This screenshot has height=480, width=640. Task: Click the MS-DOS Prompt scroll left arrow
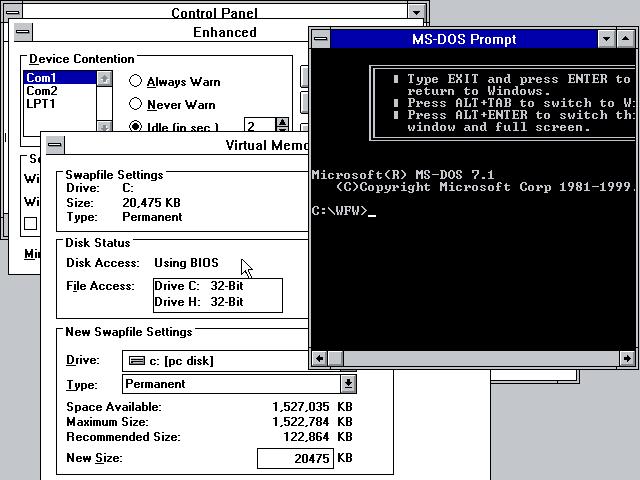319,359
